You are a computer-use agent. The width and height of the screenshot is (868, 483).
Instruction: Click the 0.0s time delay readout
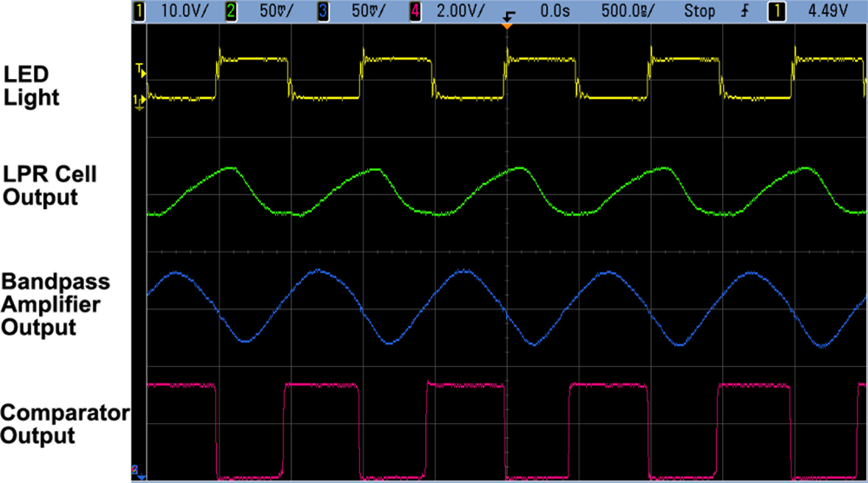point(552,11)
